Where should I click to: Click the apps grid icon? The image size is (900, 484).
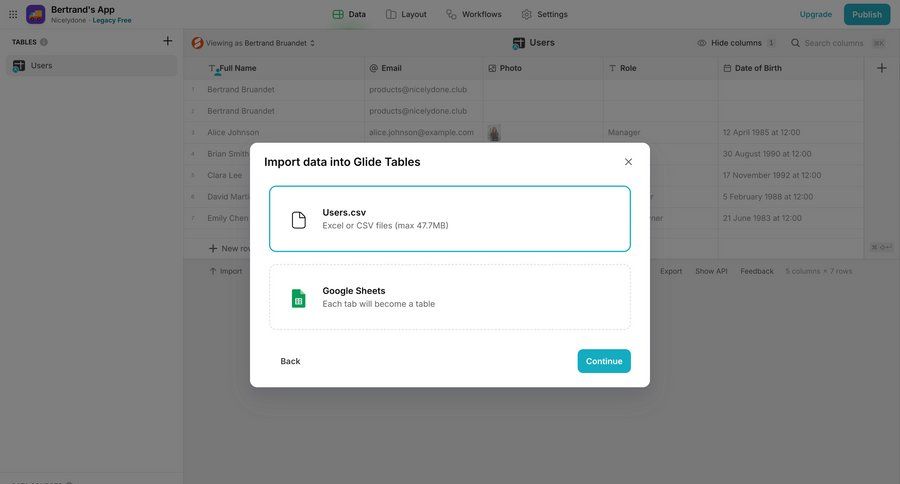13,14
